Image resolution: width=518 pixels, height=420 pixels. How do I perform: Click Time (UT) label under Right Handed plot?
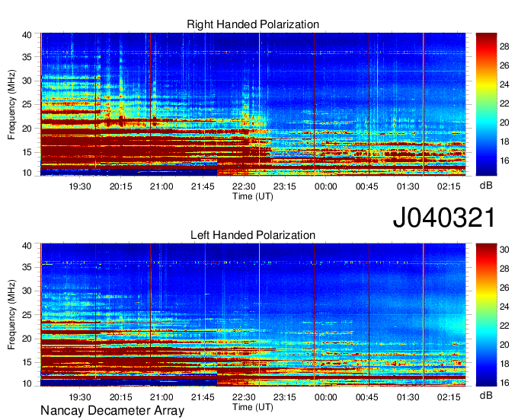click(253, 196)
